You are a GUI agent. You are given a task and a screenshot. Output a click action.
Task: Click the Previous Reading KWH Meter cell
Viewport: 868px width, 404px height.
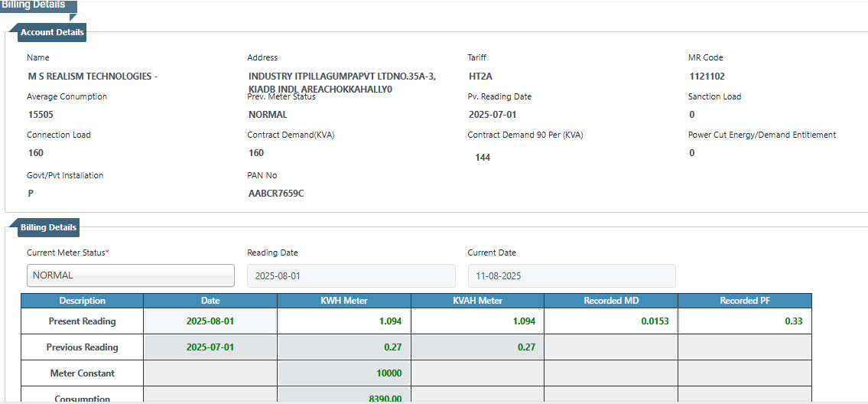click(x=343, y=347)
